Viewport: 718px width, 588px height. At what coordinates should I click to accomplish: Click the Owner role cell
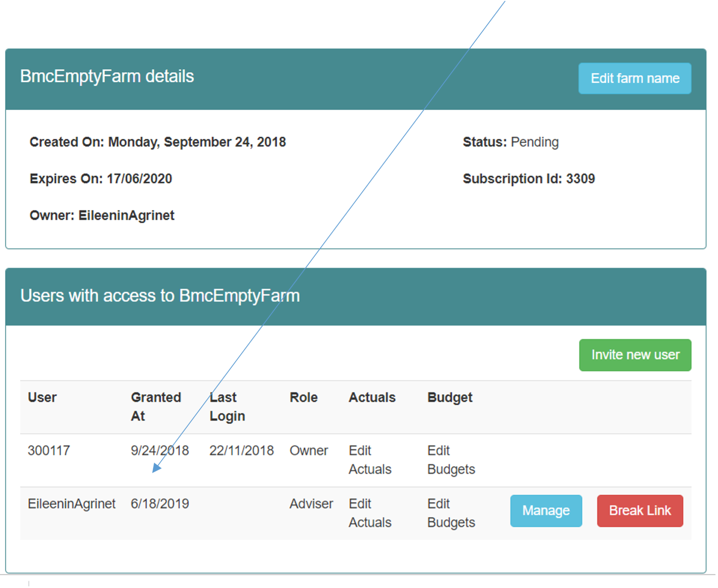coord(309,450)
